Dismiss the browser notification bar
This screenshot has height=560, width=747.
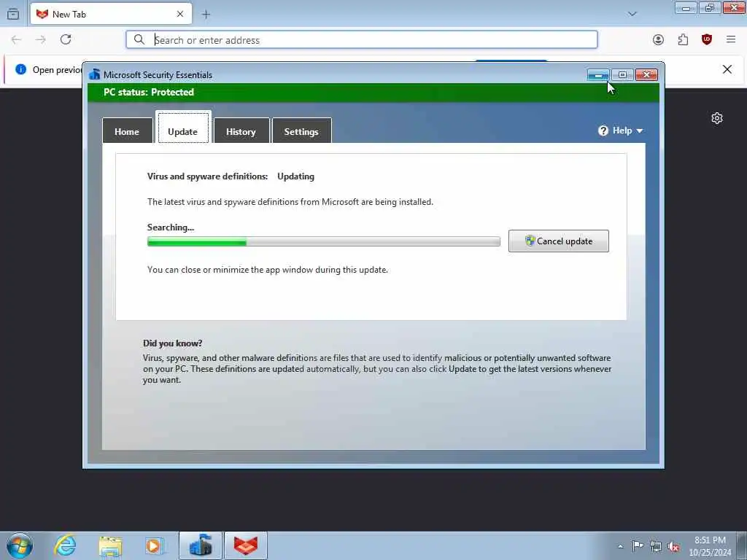click(x=727, y=69)
